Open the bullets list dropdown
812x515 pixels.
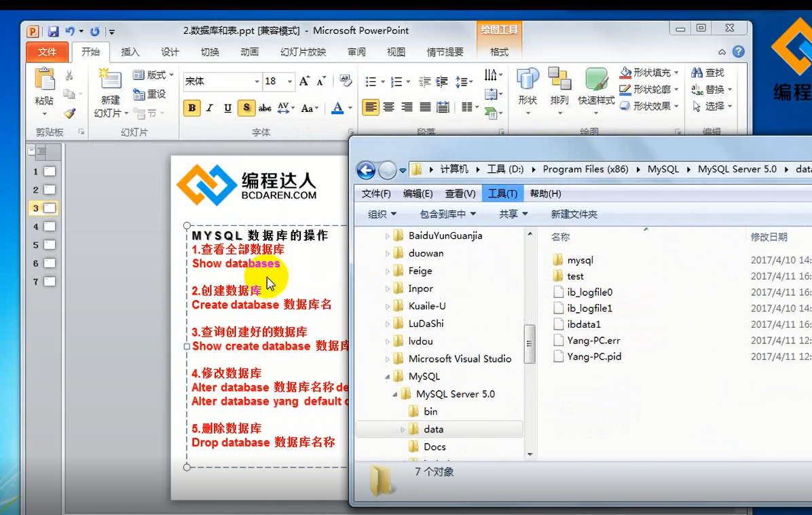(383, 82)
